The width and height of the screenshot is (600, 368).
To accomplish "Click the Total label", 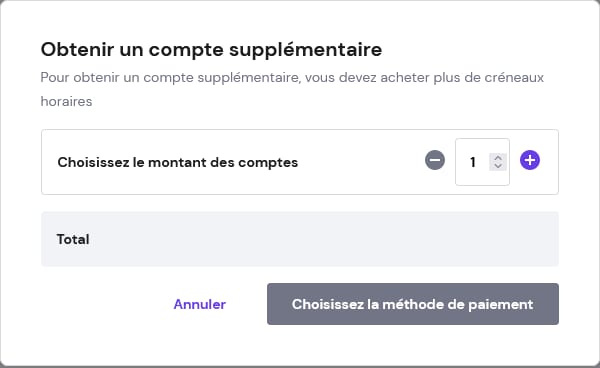I will tap(73, 239).
